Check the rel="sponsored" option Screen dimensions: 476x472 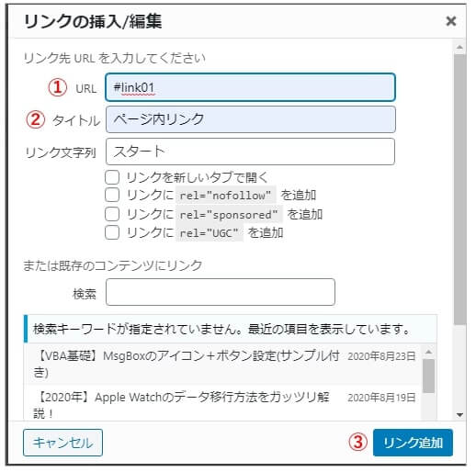pyautogui.click(x=112, y=214)
